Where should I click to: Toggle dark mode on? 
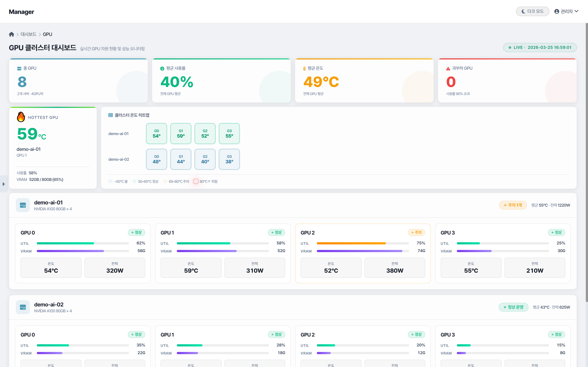pyautogui.click(x=532, y=11)
